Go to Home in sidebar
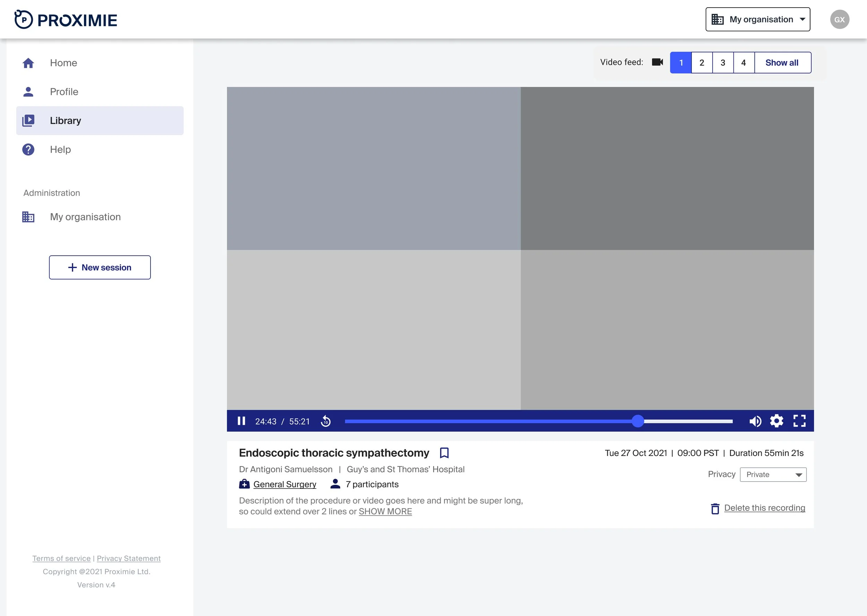 tap(63, 63)
